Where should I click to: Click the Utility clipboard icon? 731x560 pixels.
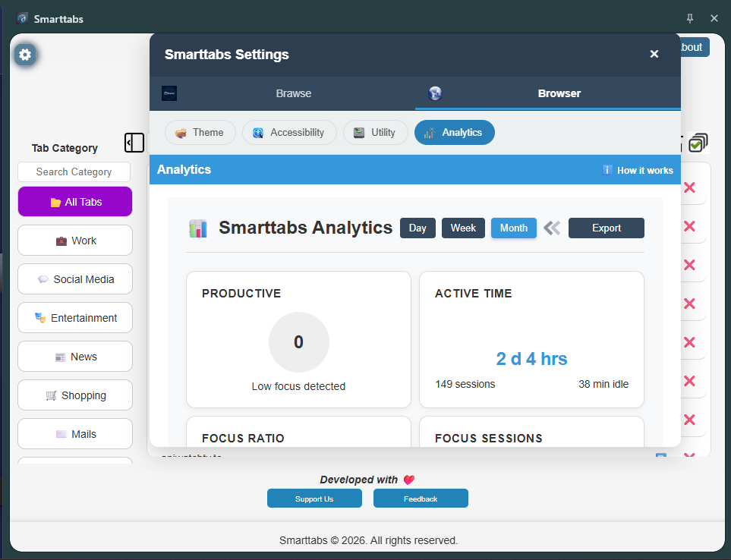[x=358, y=132]
